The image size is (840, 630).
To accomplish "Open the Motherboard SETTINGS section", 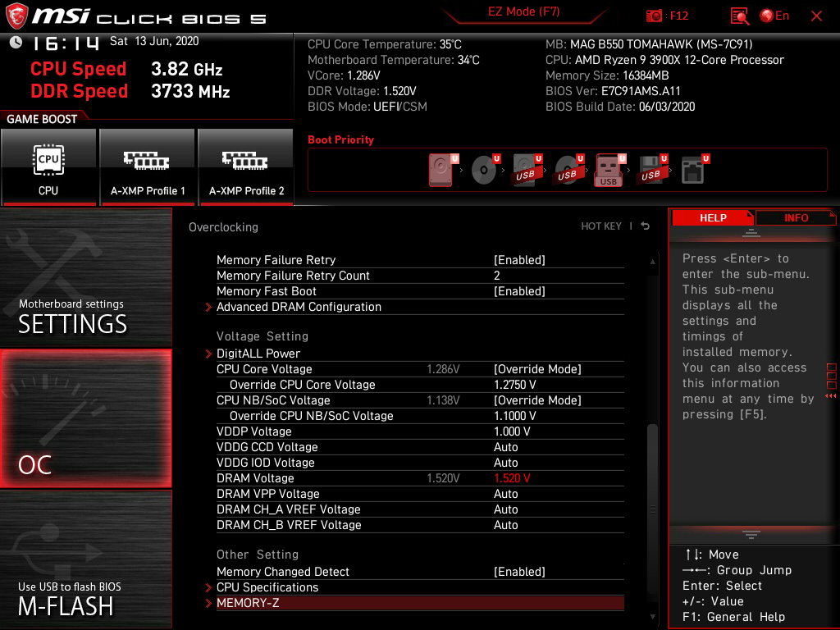I will click(x=85, y=277).
